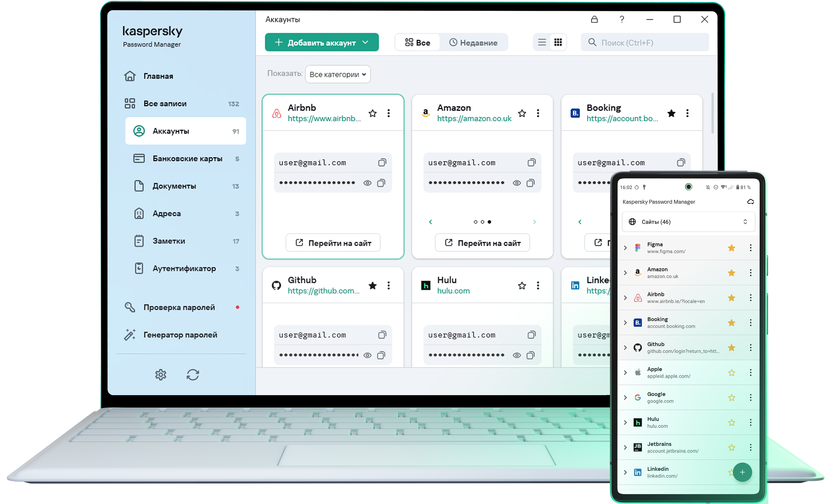Switch to list view layout icon

point(542,42)
